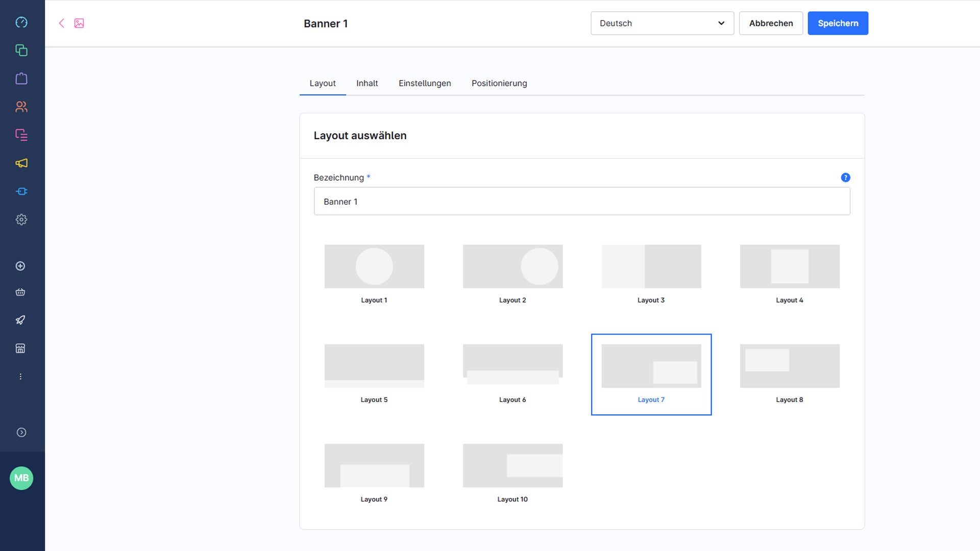Open the three-dot more menu in sidebar
This screenshot has height=551, width=980.
coord(20,377)
